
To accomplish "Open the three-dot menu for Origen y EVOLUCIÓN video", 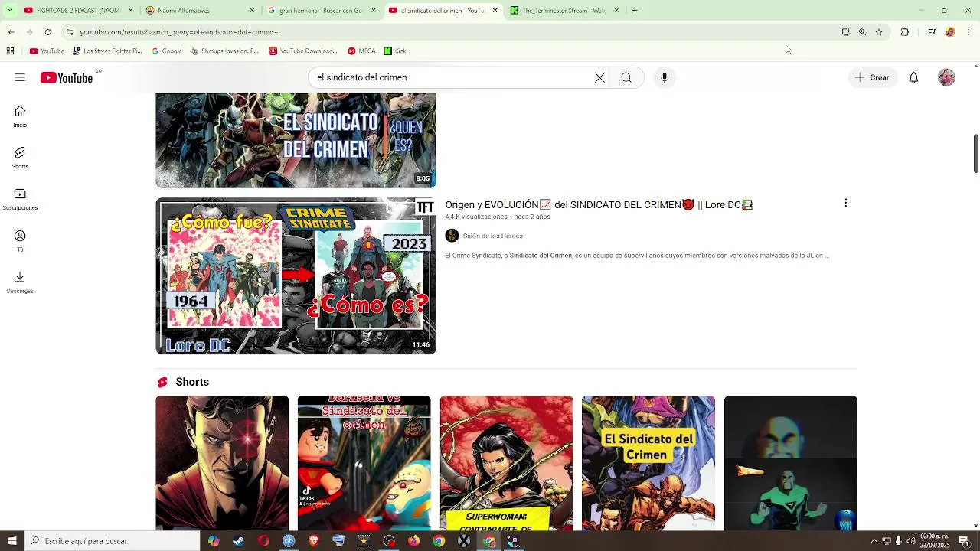I will pyautogui.click(x=845, y=203).
